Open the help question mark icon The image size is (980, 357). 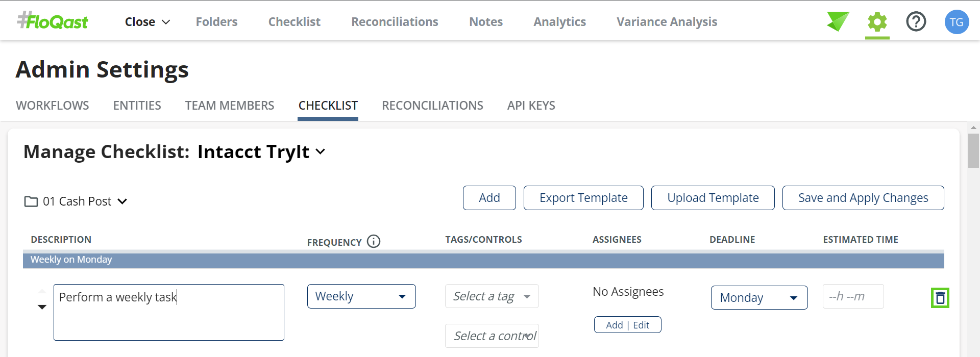pos(916,22)
